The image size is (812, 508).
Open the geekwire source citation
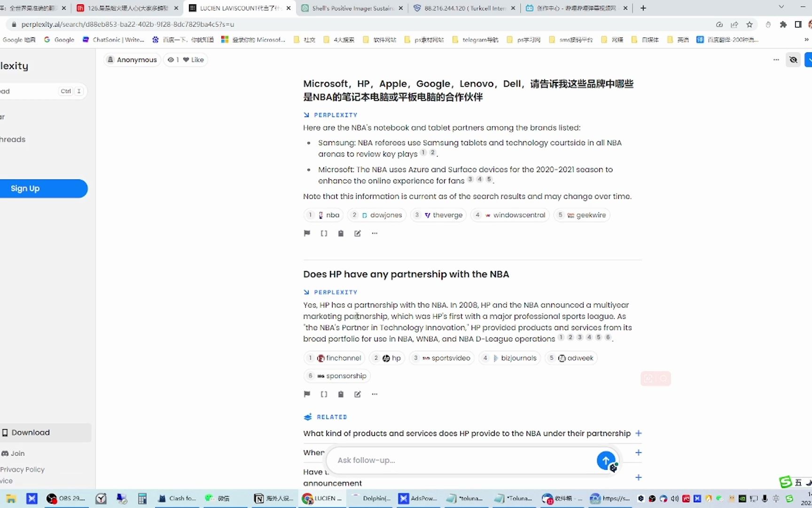click(582, 215)
